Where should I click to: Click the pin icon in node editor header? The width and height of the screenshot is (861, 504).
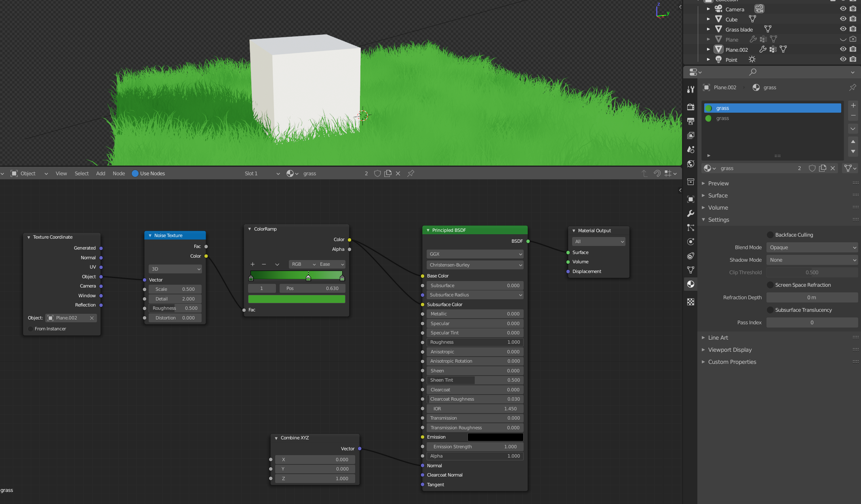(411, 173)
